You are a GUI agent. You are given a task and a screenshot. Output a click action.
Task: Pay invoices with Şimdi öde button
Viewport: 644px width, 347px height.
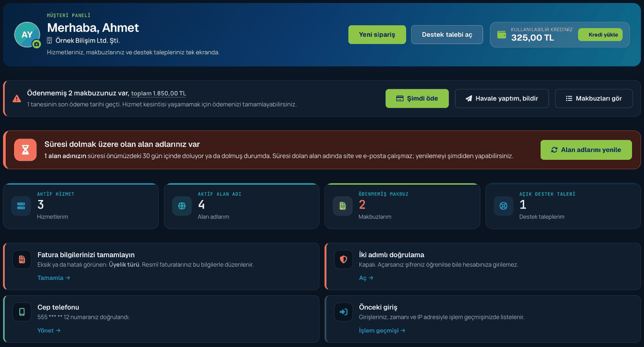pyautogui.click(x=417, y=99)
